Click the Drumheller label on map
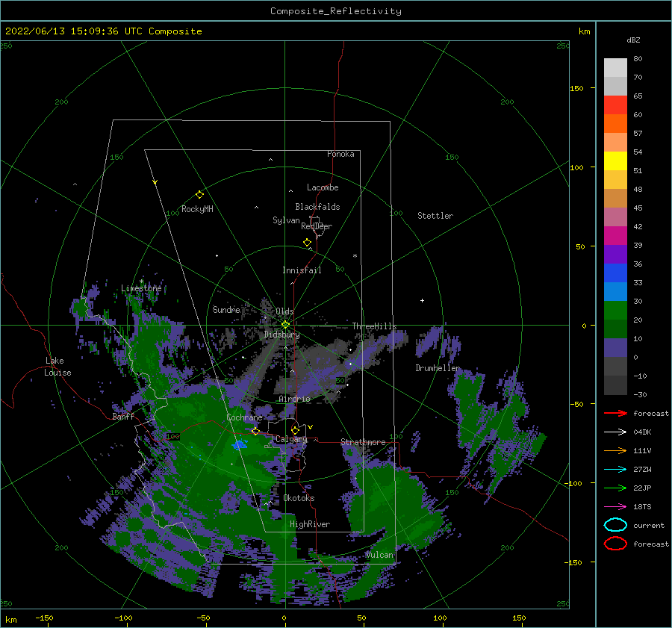Viewport: 672px width, 628px height. [438, 368]
